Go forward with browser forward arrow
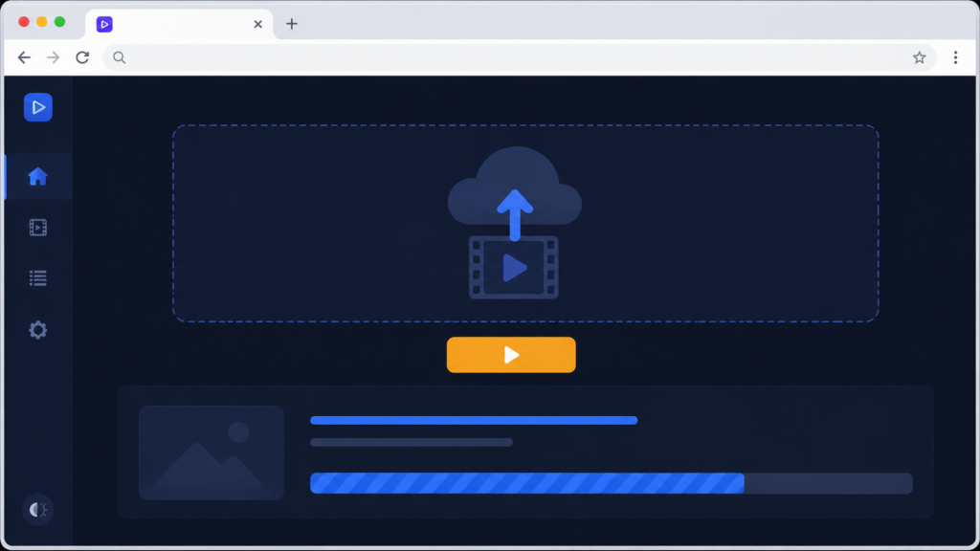 pyautogui.click(x=54, y=57)
